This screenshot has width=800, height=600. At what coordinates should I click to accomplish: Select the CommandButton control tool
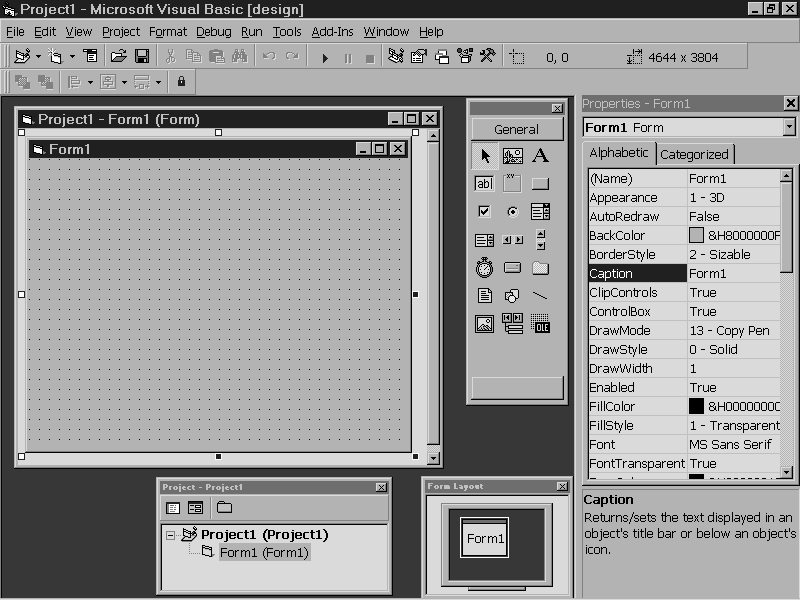tap(540, 183)
